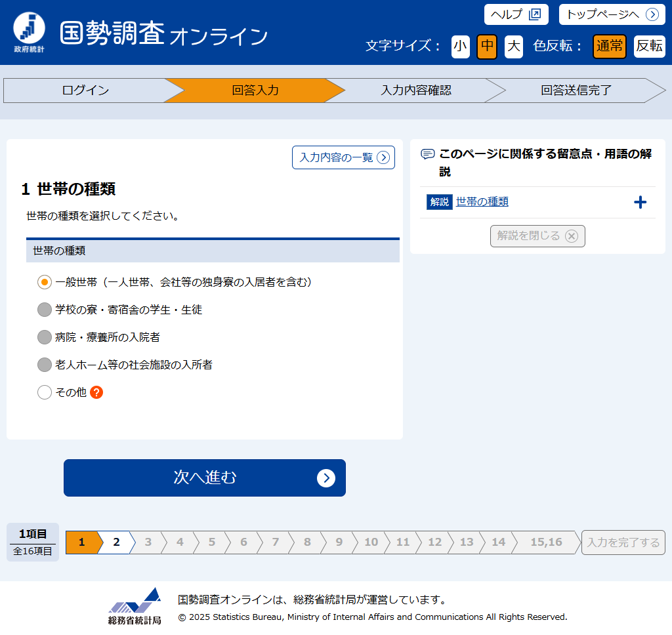Image resolution: width=672 pixels, height=635 pixels.
Task: Click the 回答入力 progress step
Action: pyautogui.click(x=255, y=91)
